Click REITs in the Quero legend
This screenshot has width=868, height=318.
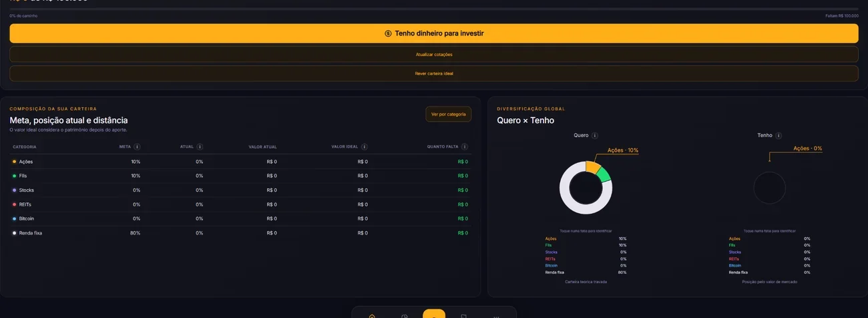(550, 259)
